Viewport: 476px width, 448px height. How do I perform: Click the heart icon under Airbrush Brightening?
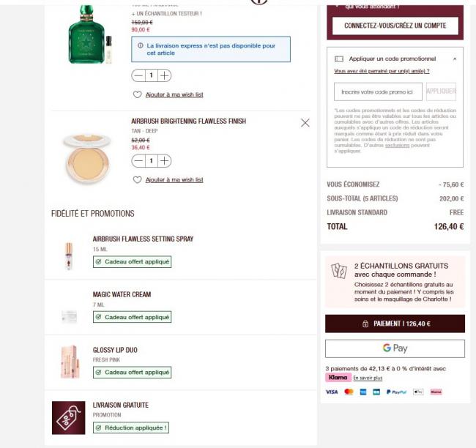(137, 179)
